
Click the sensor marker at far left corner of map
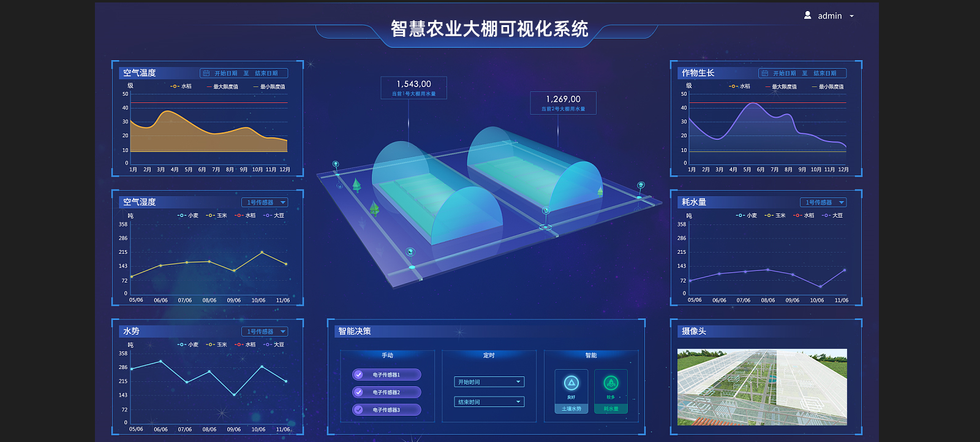[x=336, y=164]
